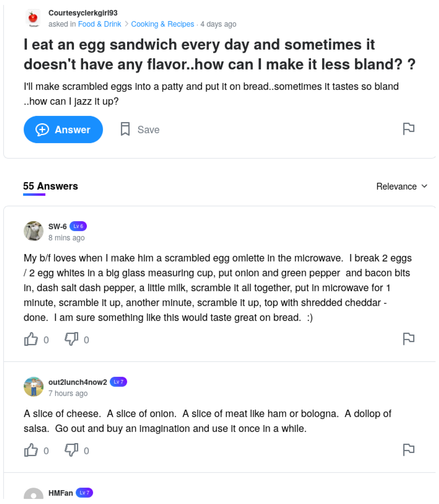Screen dimensions: 439x504
Task: Flag the question as inappropriate
Action: point(408,129)
